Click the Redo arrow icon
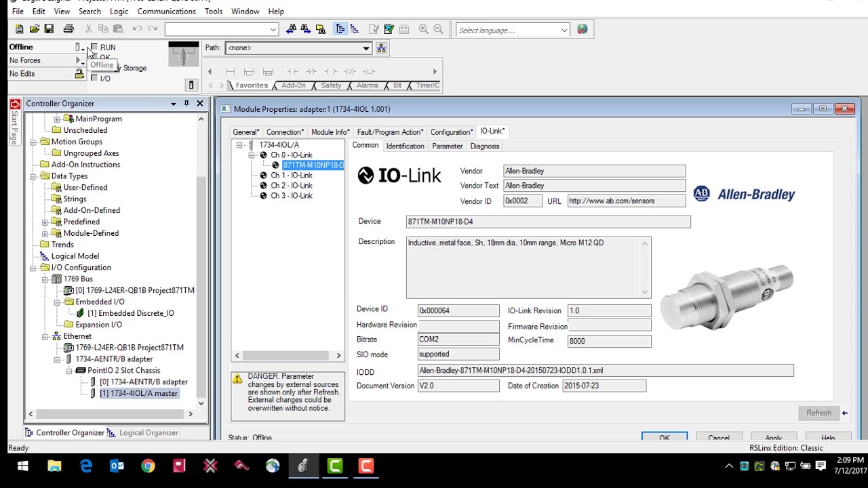Viewport: 868px width, 488px height. pyautogui.click(x=153, y=29)
